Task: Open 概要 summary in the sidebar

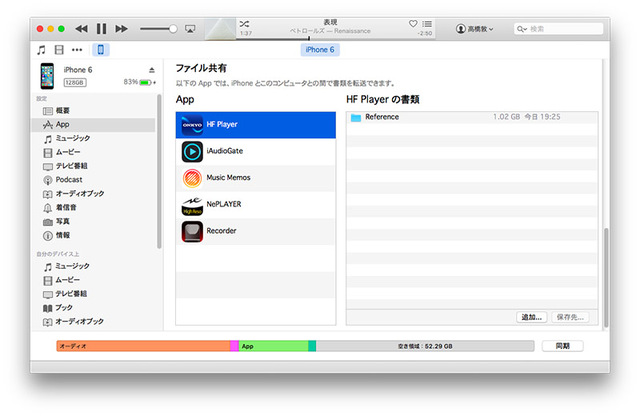Action: point(63,111)
